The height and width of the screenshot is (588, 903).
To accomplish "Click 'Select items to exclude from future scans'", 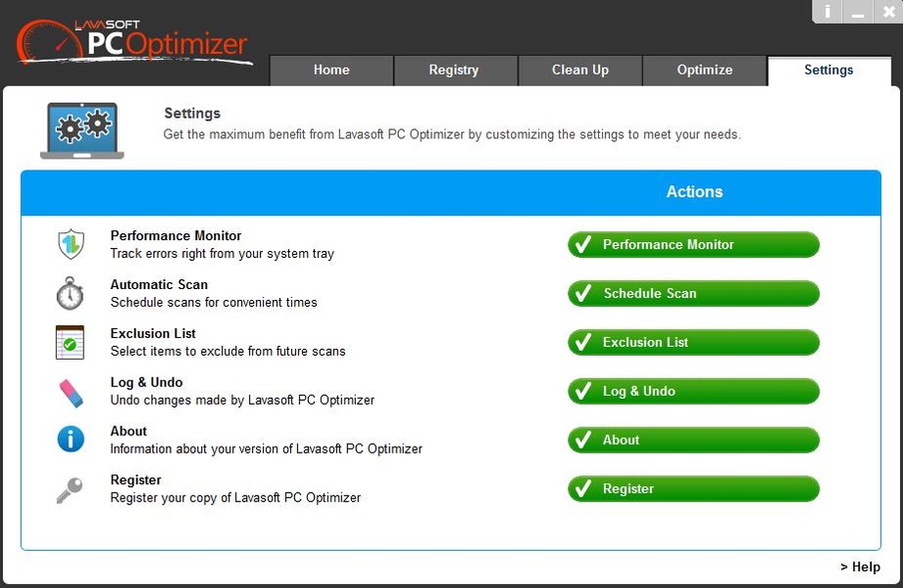I will (228, 351).
